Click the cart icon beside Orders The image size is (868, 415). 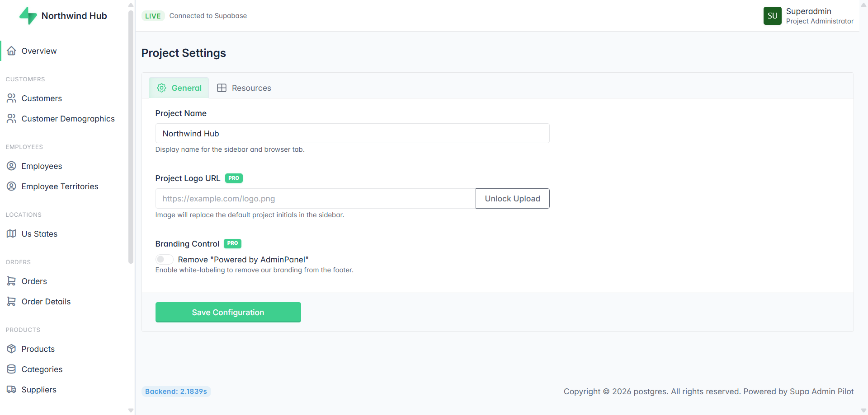tap(12, 281)
